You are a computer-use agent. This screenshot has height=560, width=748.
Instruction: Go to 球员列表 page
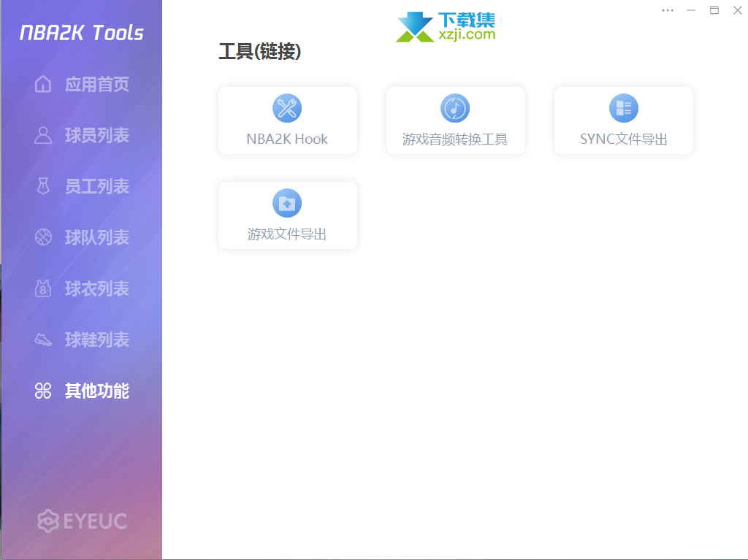[97, 136]
